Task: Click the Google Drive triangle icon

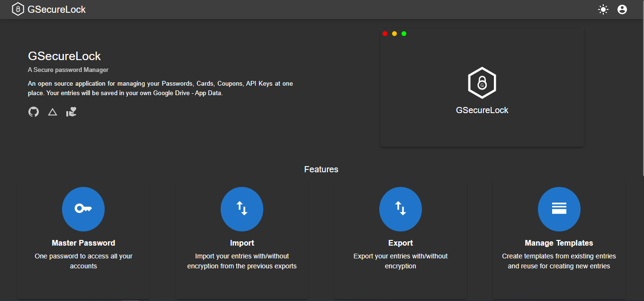Action: (x=53, y=112)
